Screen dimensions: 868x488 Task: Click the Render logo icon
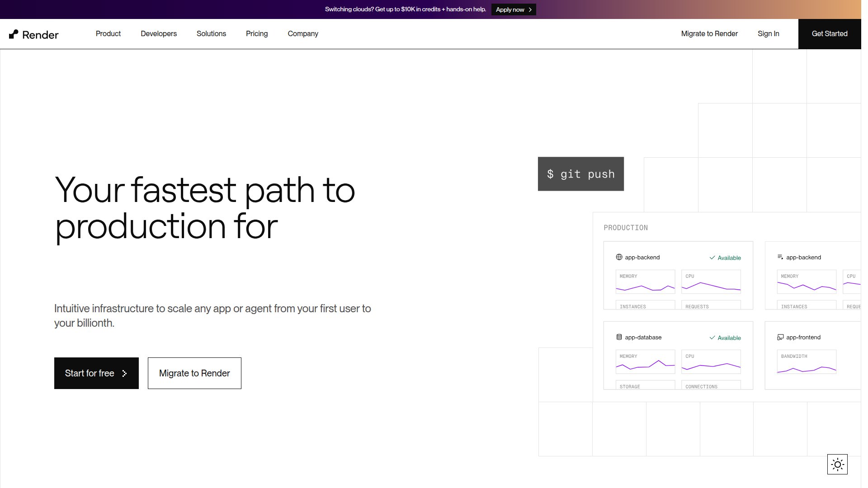click(x=14, y=34)
